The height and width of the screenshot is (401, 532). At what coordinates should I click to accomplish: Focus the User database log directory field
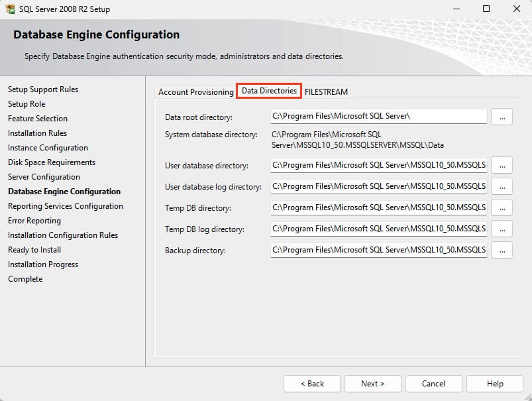pos(379,186)
